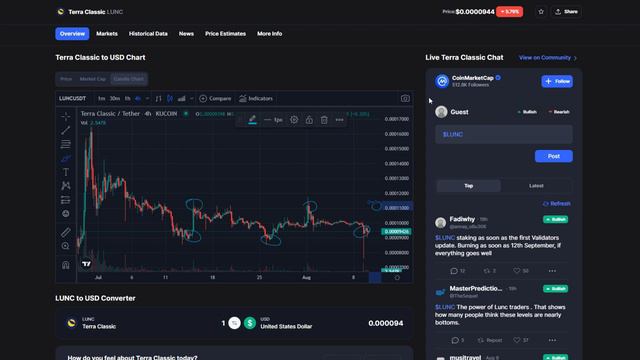640x360 pixels.
Task: Like Fadiwhy's post with heart icon
Action: [516, 271]
